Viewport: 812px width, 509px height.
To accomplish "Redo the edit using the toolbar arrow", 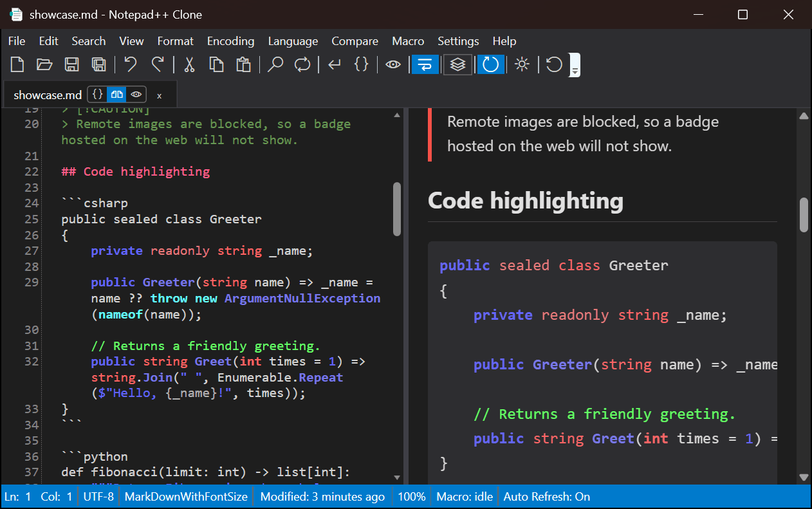I will tap(158, 64).
